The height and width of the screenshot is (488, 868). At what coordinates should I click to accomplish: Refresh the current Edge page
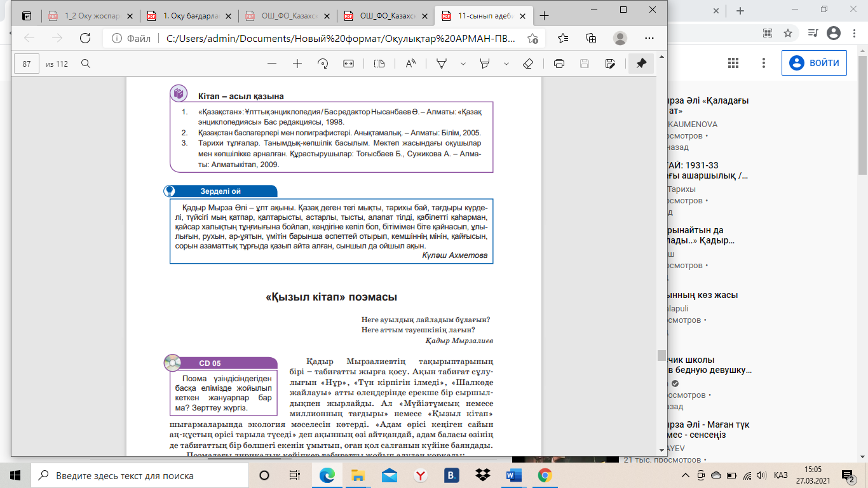[x=85, y=38]
